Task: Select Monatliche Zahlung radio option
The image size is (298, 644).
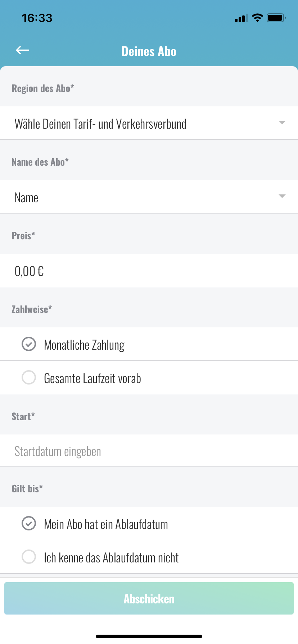Action: 29,344
